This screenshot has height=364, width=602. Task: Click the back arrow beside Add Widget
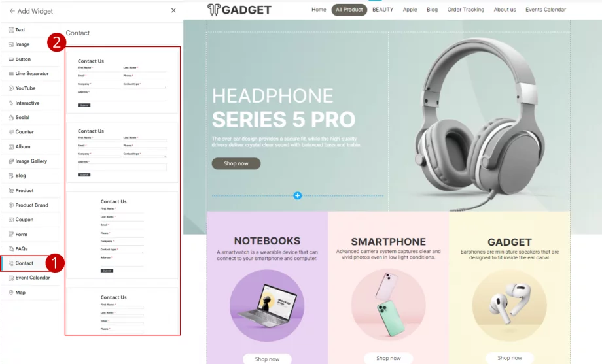(x=12, y=11)
